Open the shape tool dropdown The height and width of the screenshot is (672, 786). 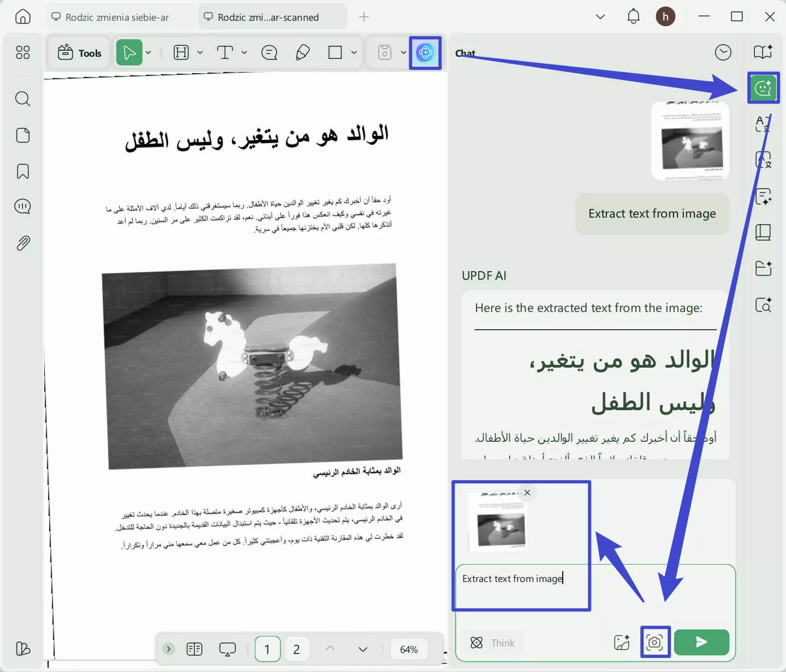coord(353,52)
